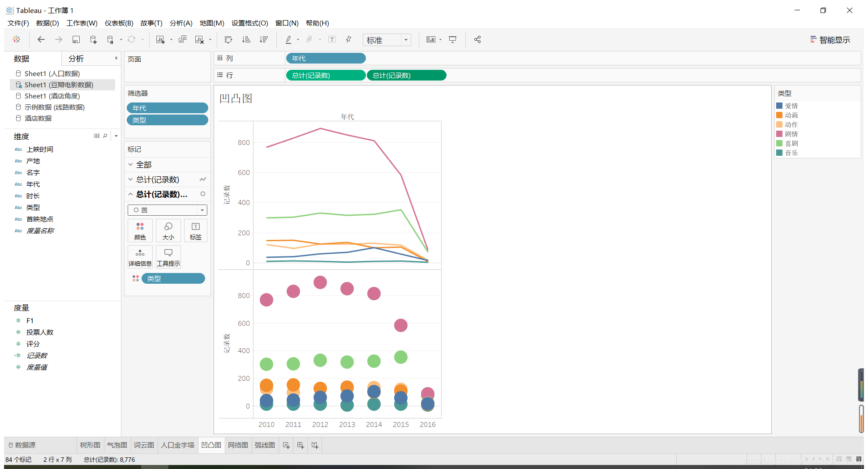Click the highlight pen toolbar icon

[x=288, y=39]
